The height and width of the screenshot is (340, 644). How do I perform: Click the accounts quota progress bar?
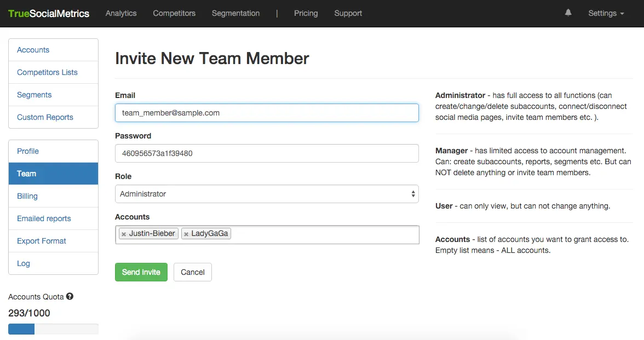click(x=53, y=329)
